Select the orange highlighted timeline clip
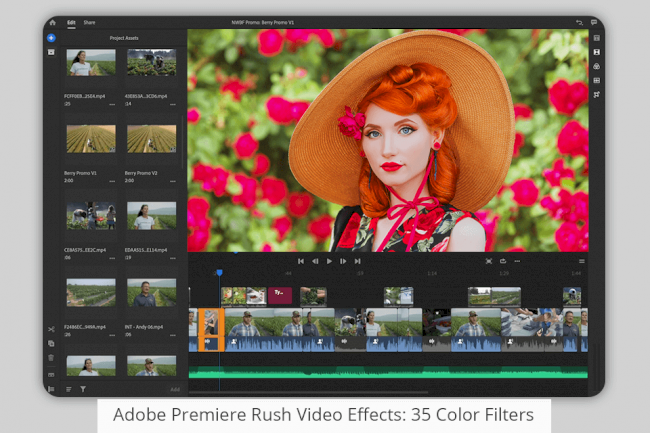The width and height of the screenshot is (650, 433). 211,330
